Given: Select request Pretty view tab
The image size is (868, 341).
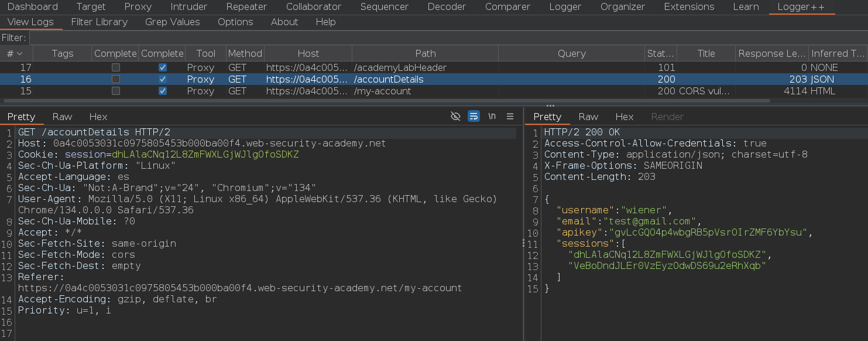Looking at the screenshot, I should [x=21, y=117].
